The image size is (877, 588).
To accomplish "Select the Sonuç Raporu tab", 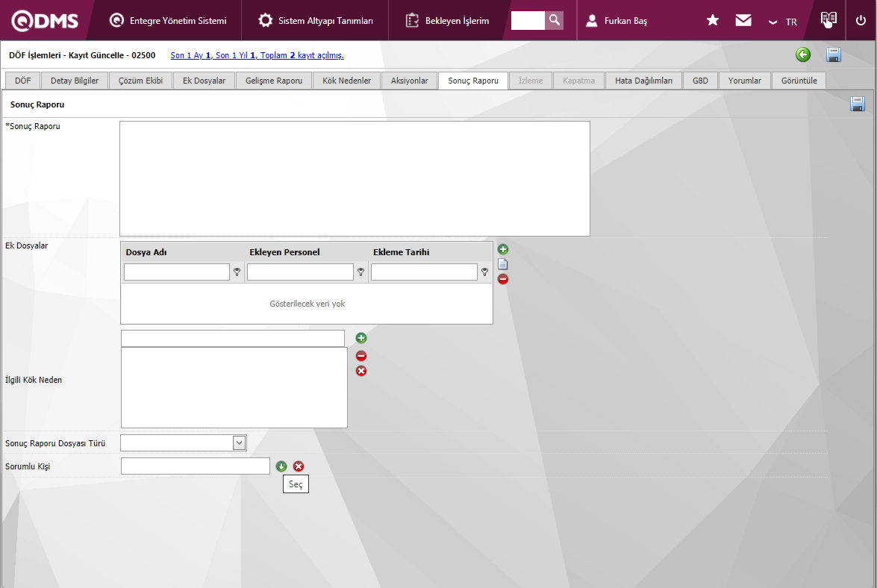I will pyautogui.click(x=473, y=81).
